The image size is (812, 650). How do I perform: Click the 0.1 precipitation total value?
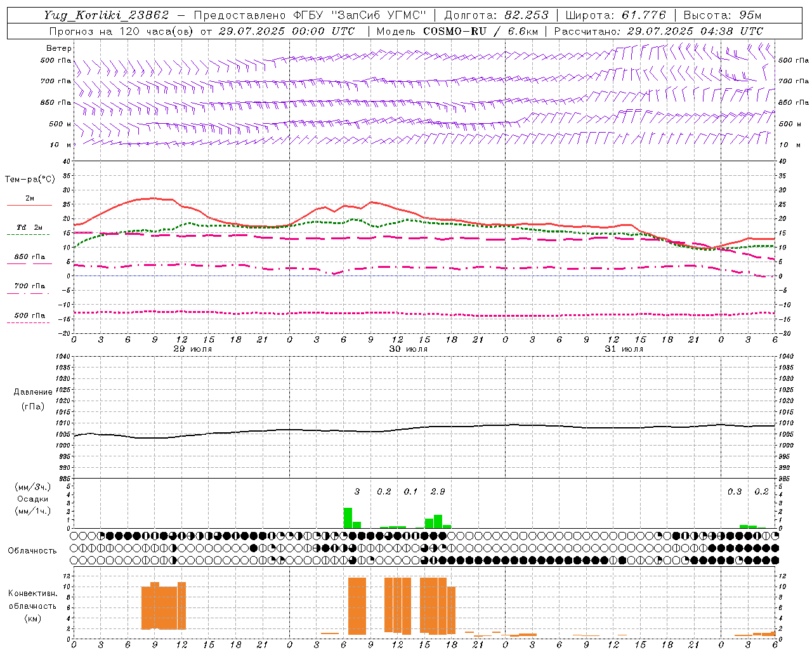point(411,491)
